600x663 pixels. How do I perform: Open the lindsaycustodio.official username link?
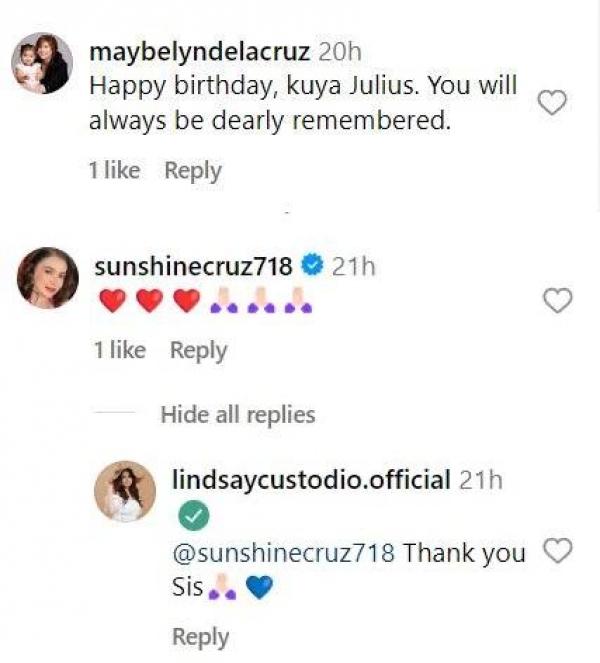tap(311, 480)
